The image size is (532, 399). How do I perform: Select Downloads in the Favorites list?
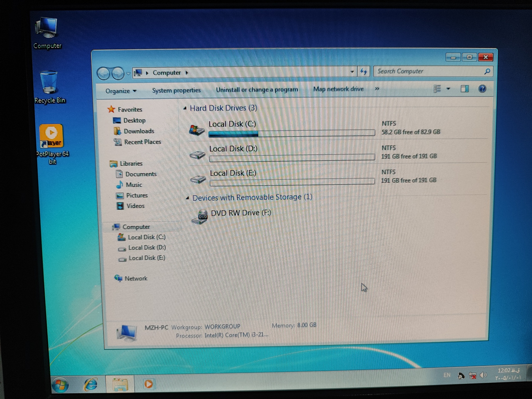[139, 131]
